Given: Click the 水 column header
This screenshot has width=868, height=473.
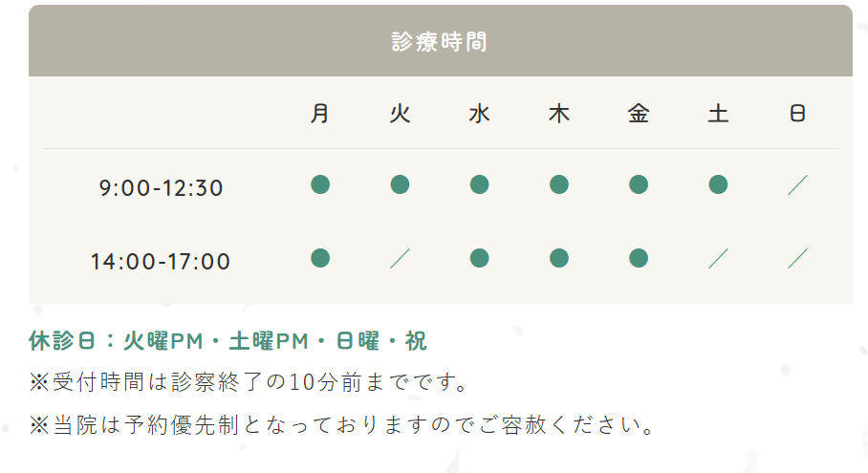Looking at the screenshot, I should [480, 114].
